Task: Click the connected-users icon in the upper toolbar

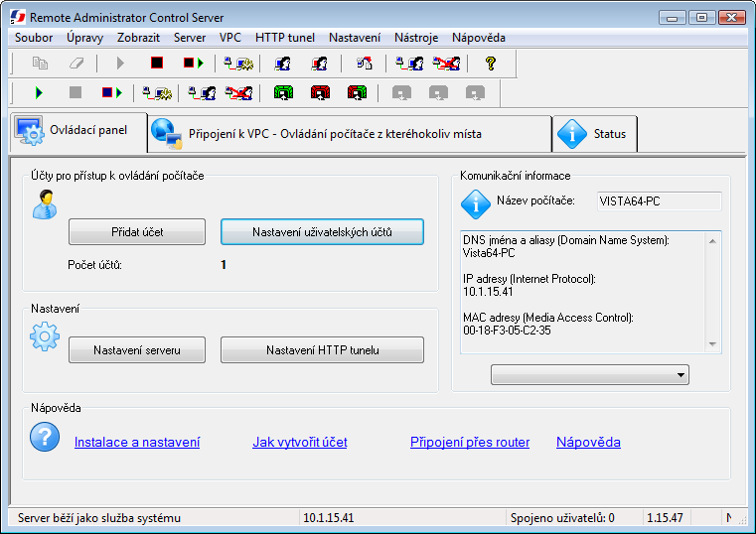Action: tap(409, 64)
